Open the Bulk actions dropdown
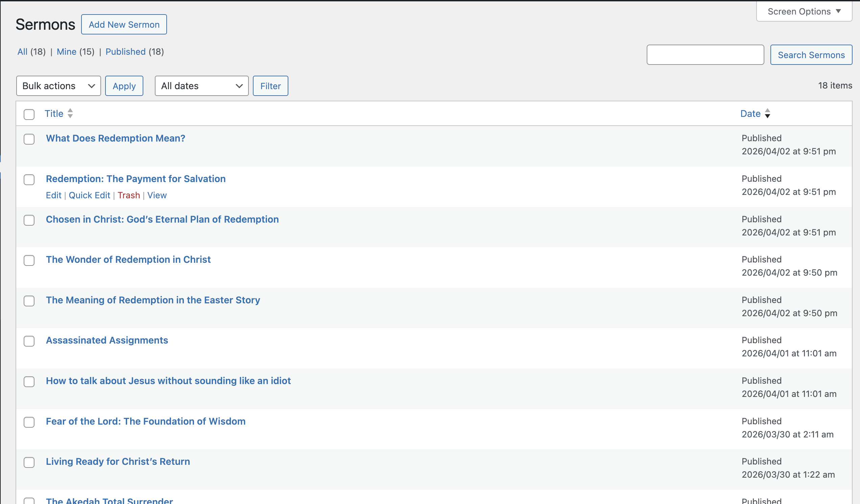This screenshot has width=860, height=504. [x=58, y=85]
